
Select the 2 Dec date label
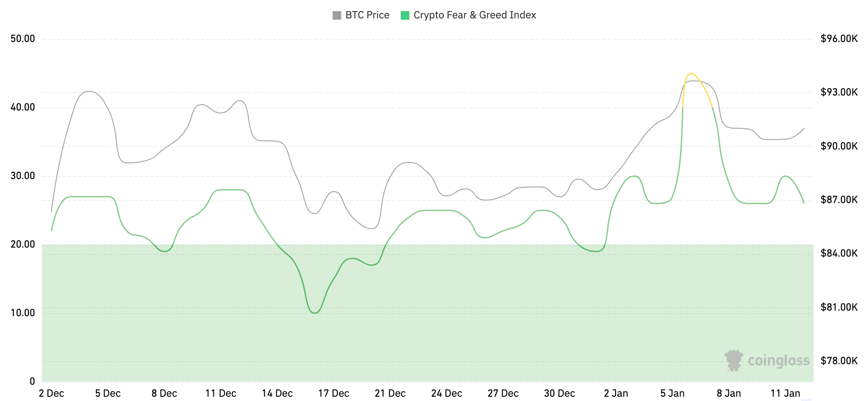click(51, 393)
